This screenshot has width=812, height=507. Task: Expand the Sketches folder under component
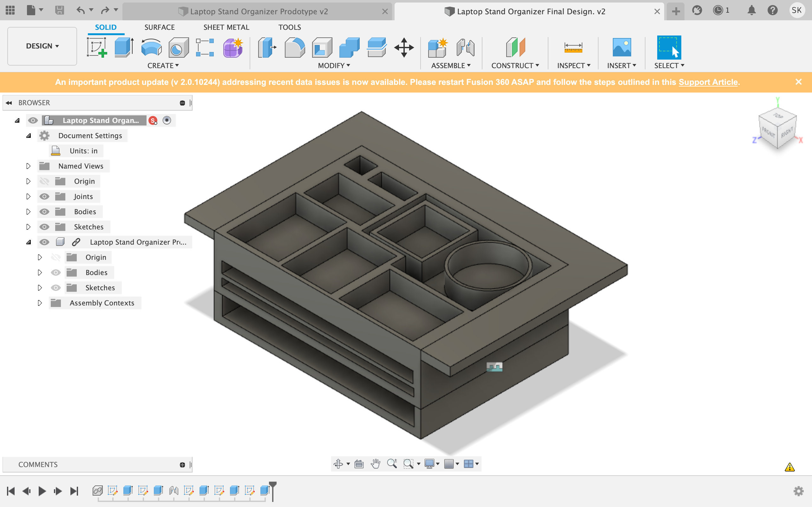click(39, 287)
